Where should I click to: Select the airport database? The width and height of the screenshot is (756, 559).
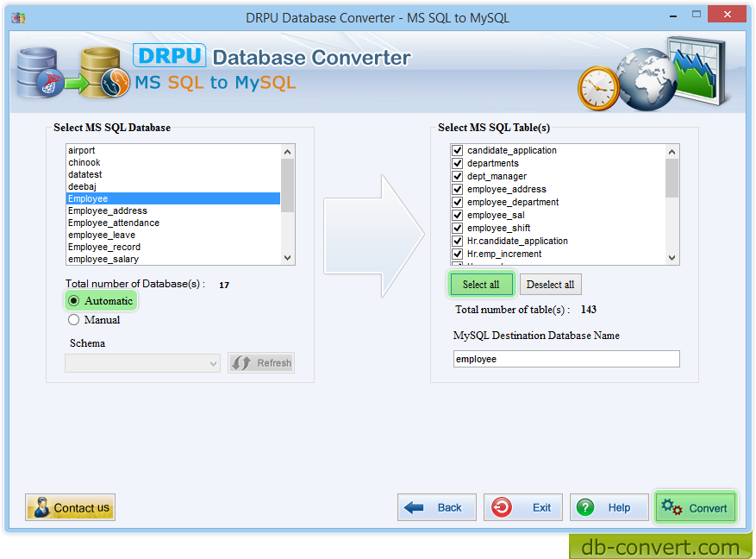click(x=172, y=150)
